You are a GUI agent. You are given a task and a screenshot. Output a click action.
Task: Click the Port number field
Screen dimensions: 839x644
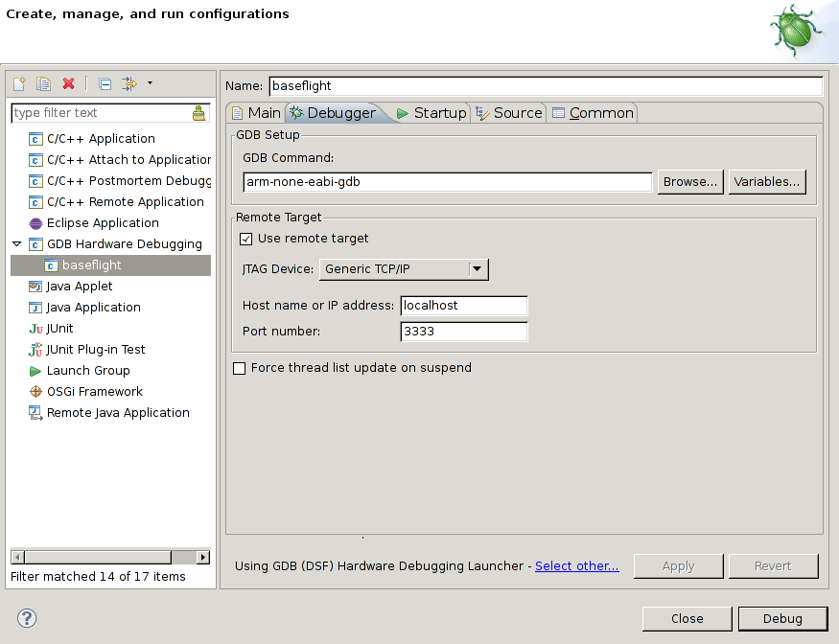pos(464,332)
